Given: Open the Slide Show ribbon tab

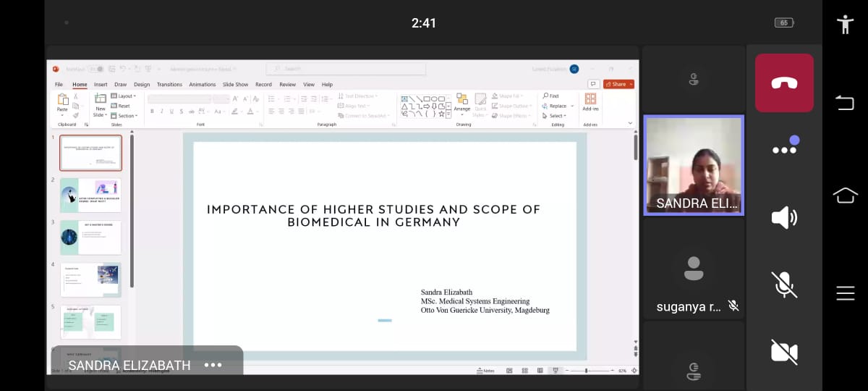Looking at the screenshot, I should [x=235, y=85].
